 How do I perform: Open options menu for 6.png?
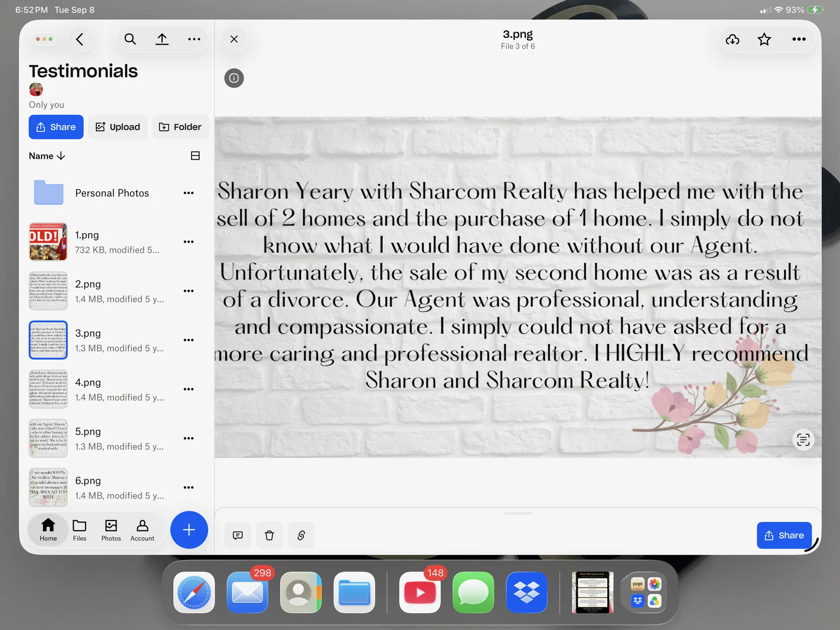(189, 487)
